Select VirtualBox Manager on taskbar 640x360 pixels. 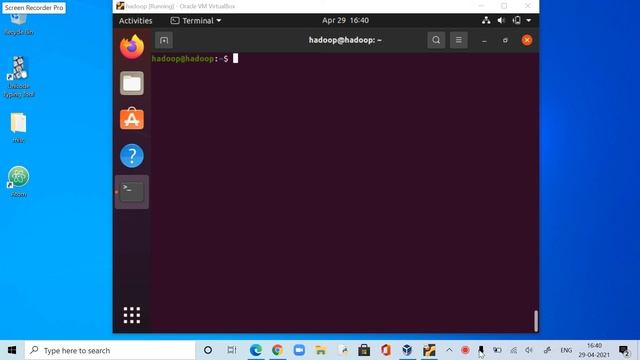(407, 350)
